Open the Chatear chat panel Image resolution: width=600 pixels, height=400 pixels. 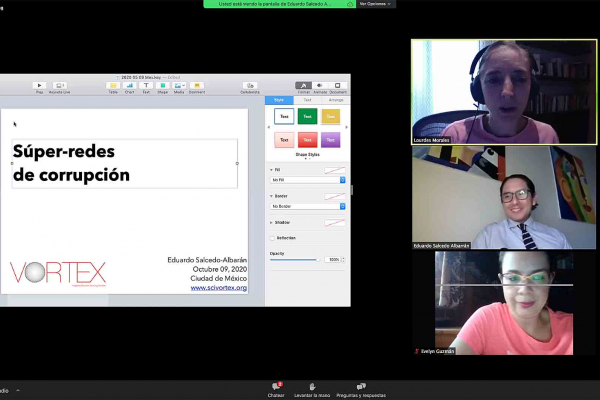[276, 390]
